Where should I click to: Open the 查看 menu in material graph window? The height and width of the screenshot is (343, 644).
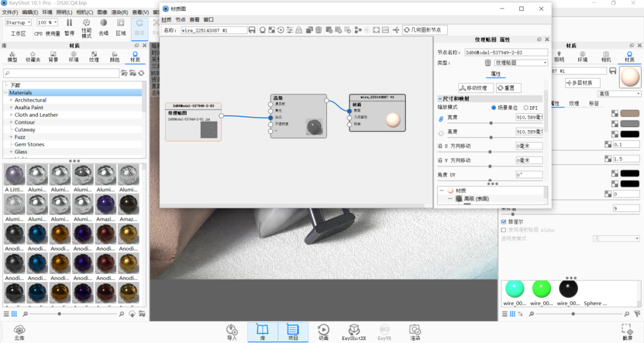point(194,20)
